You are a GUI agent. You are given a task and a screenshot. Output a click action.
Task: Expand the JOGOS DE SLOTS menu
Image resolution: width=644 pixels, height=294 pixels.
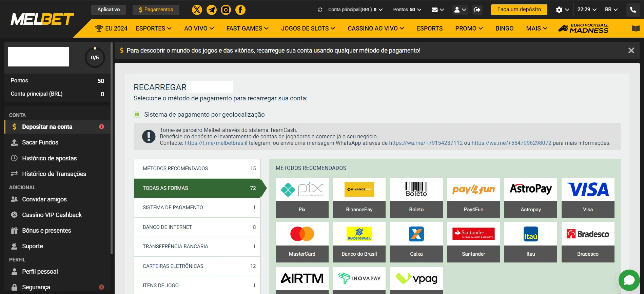click(x=308, y=28)
